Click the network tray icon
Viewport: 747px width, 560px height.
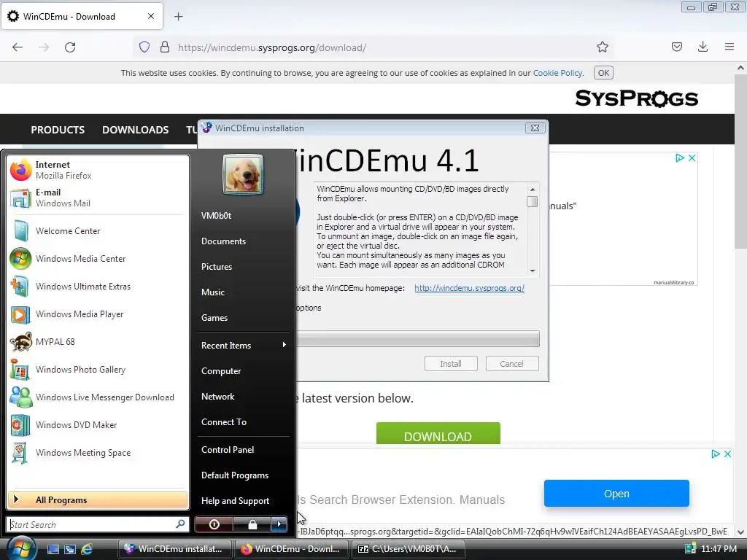[690, 549]
